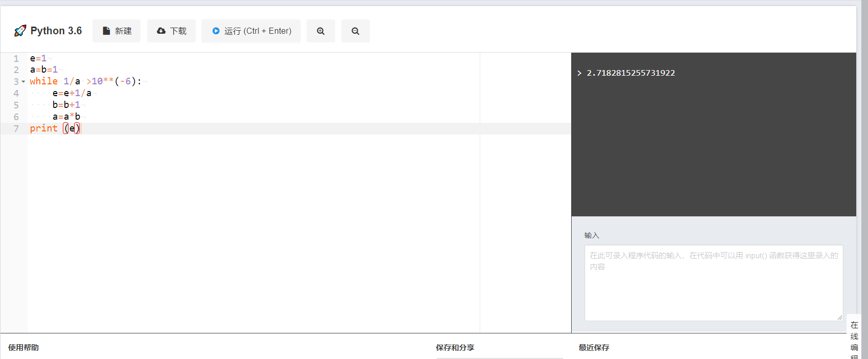Image resolution: width=868 pixels, height=359 pixels.
Task: Click the 保存和分享 heading
Action: [x=455, y=348]
